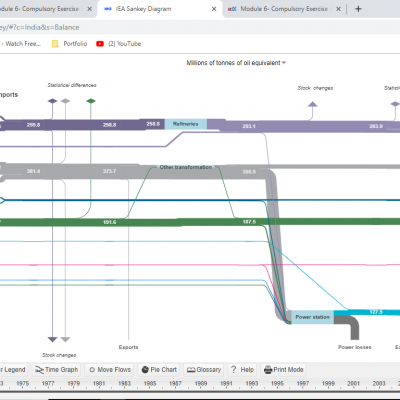This screenshot has width=400, height=400.
Task: Click the 381.4 coal flow value
Action: [33, 171]
